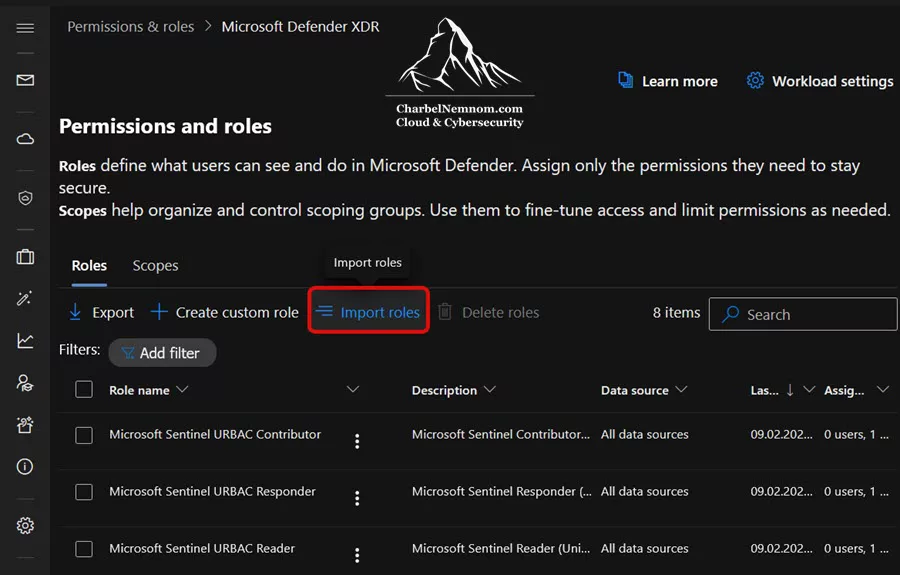The height and width of the screenshot is (575, 900).
Task: Open the Cloud apps sidebar icon
Action: coord(25,139)
